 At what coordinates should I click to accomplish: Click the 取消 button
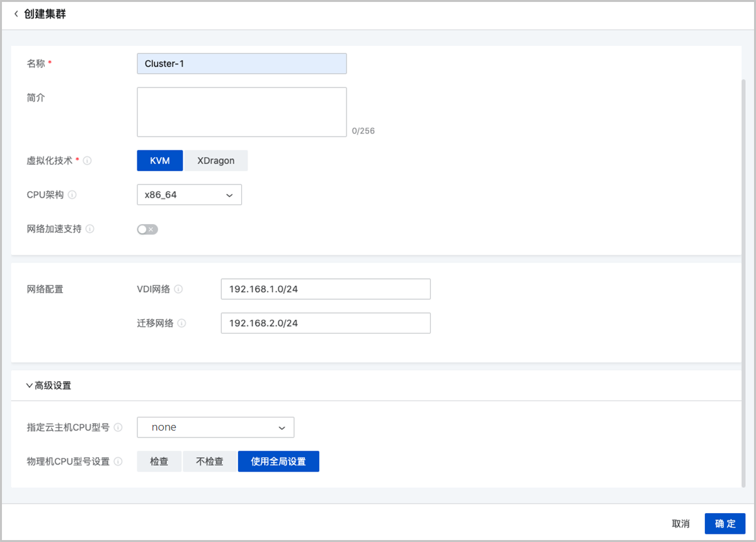point(681,524)
